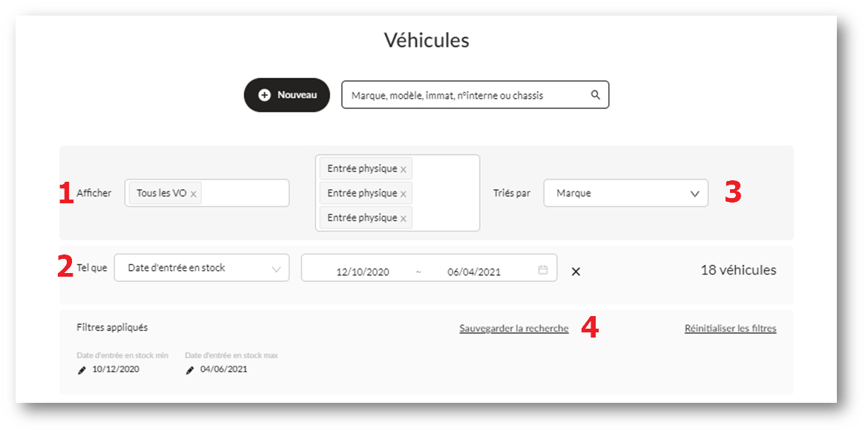This screenshot has width=868, height=434.
Task: Click the 'Filtres appliqués' heading
Action: pos(112,327)
